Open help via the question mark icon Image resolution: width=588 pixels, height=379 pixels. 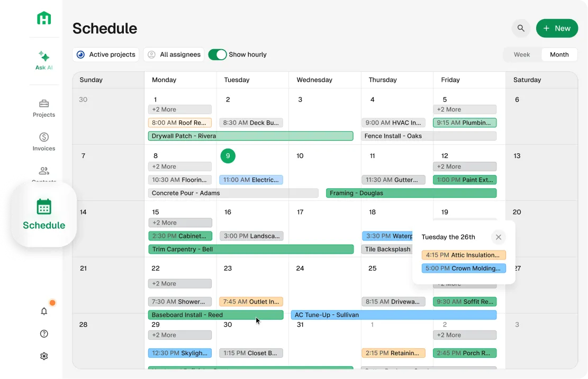[44, 334]
